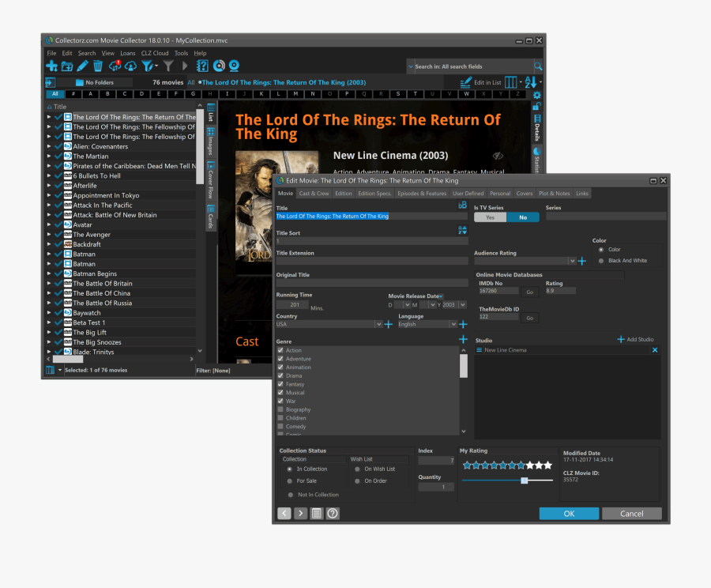Viewport: 711px width, 588px height.
Task: Click the help icon in Edit Movie dialog
Action: [333, 513]
